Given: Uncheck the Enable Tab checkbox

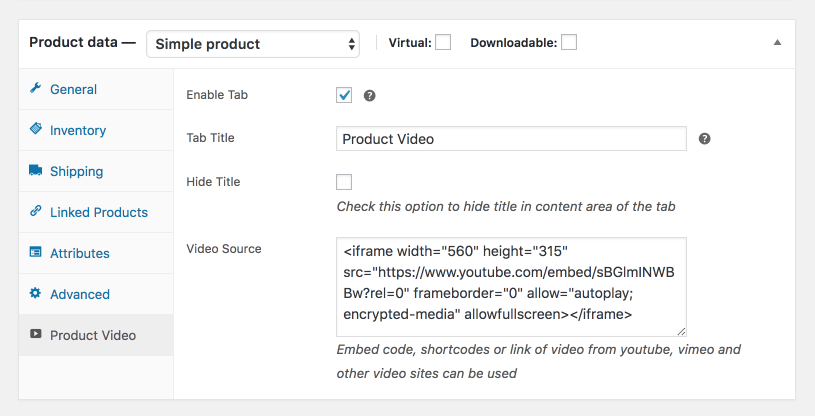Looking at the screenshot, I should click(344, 95).
